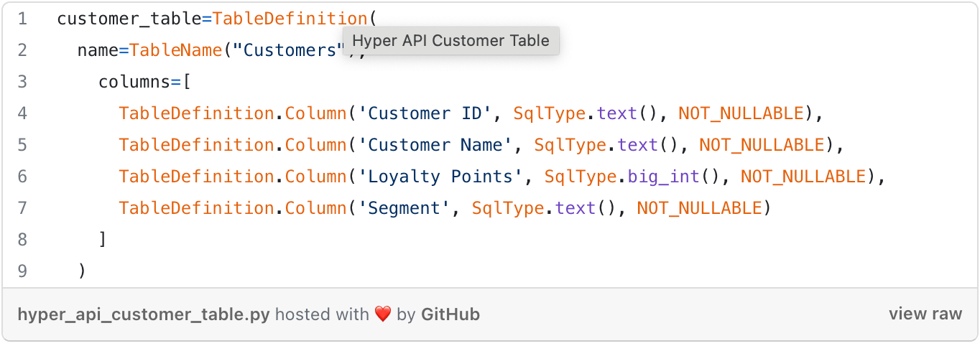This screenshot has width=980, height=346.
Task: Select line number 5 in the gutter
Action: pyautogui.click(x=22, y=145)
